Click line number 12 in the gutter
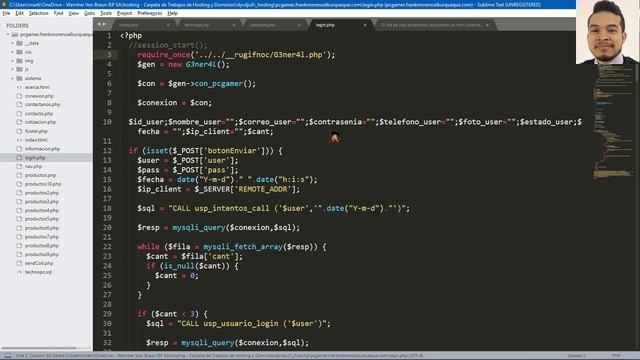Viewport: 640px width, 360px height. (107, 151)
